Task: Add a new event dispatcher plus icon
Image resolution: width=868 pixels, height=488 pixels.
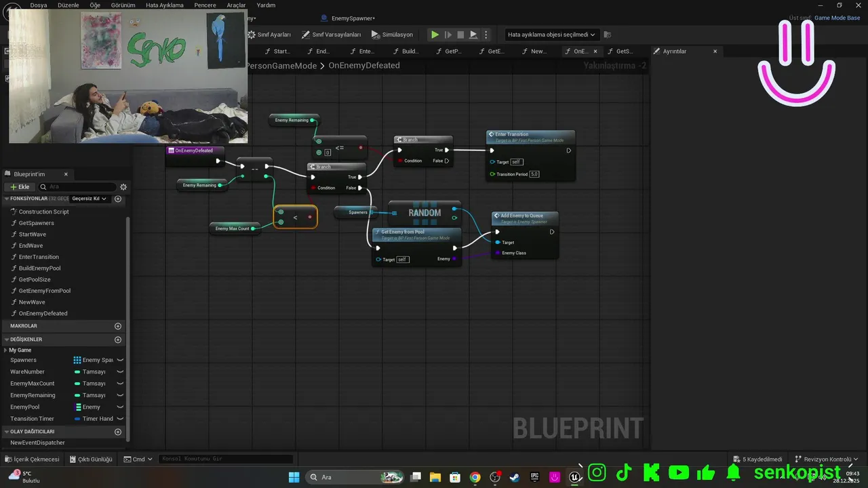Action: click(118, 432)
